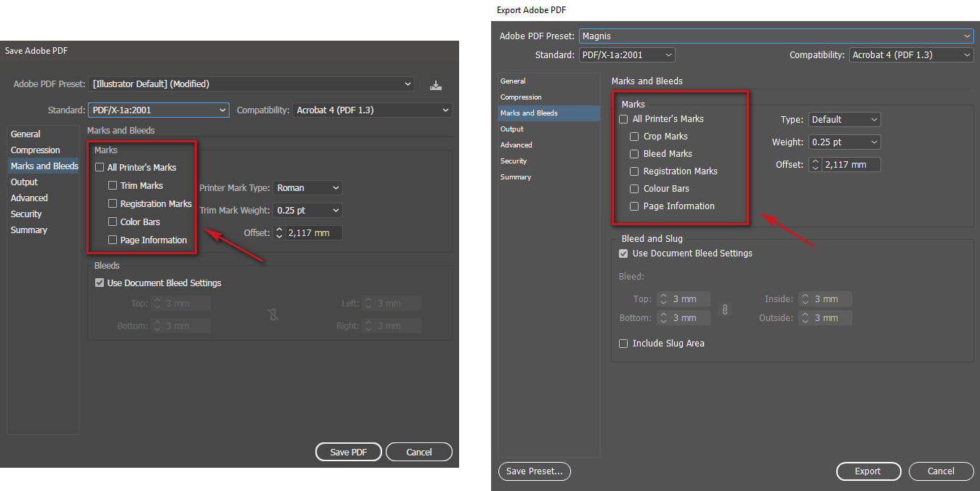Open the Printer Mark Type Roman dropdown

coord(307,187)
